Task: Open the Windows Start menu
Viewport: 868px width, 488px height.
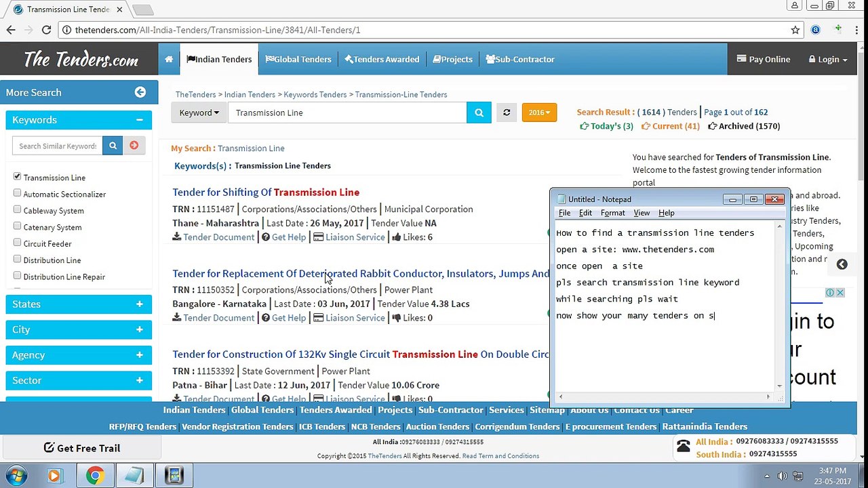Action: click(x=16, y=475)
